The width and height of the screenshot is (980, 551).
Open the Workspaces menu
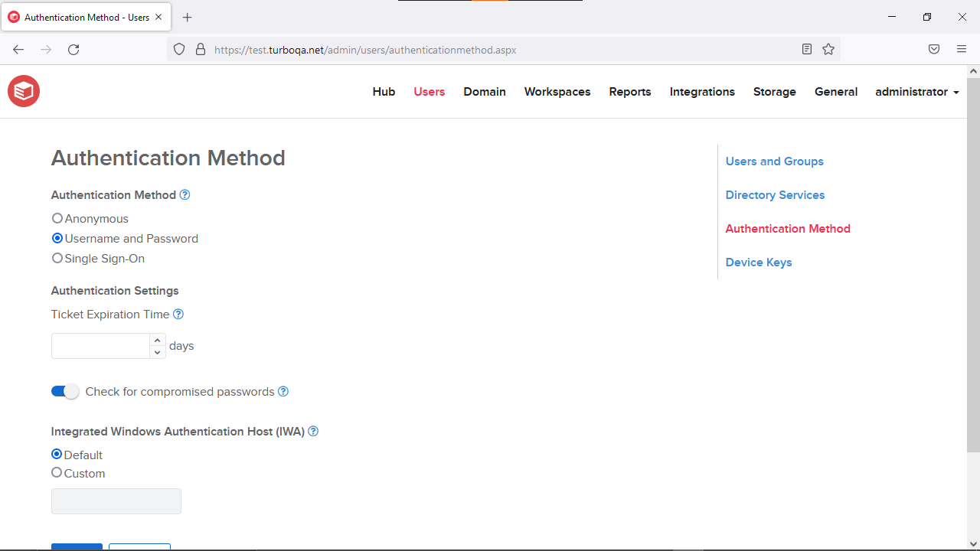tap(557, 92)
